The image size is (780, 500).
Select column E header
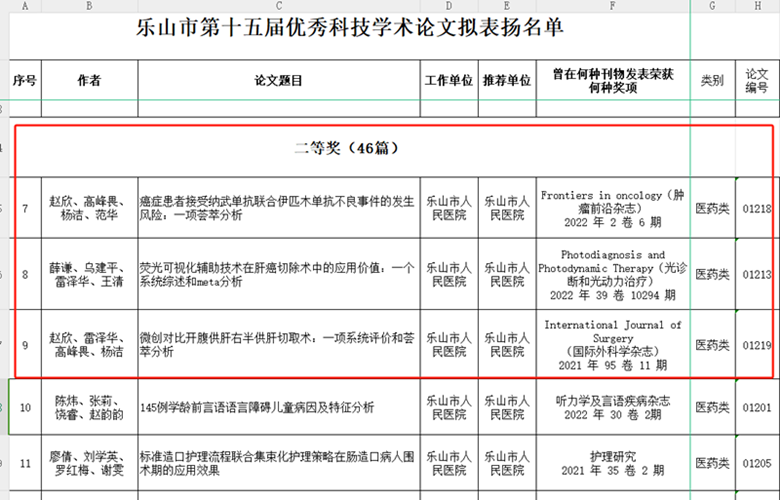pos(507,5)
